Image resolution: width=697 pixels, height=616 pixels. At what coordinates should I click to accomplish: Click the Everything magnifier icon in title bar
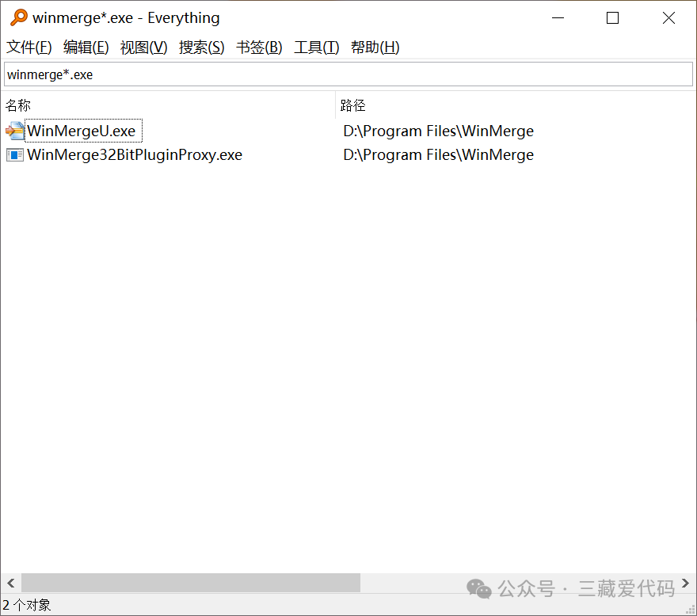[19, 17]
